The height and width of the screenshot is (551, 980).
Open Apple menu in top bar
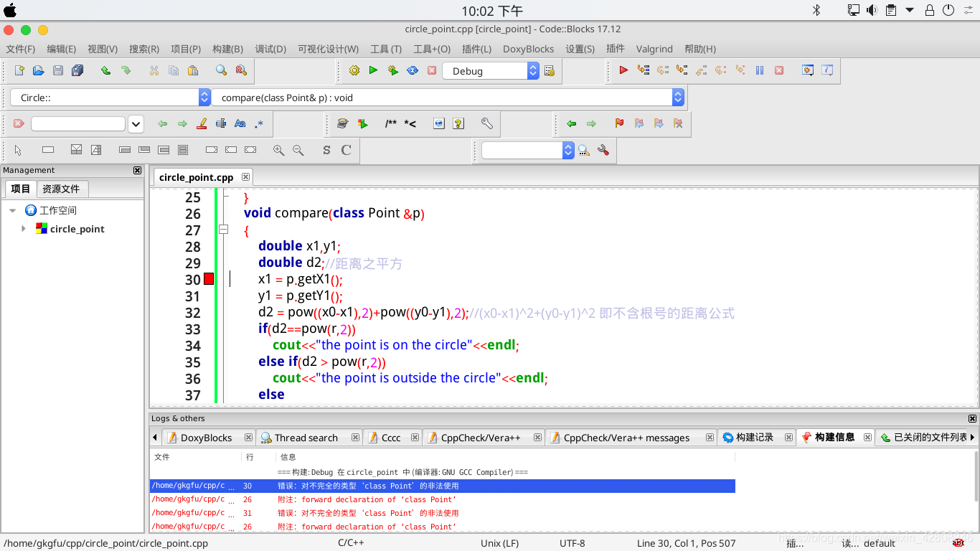10,10
